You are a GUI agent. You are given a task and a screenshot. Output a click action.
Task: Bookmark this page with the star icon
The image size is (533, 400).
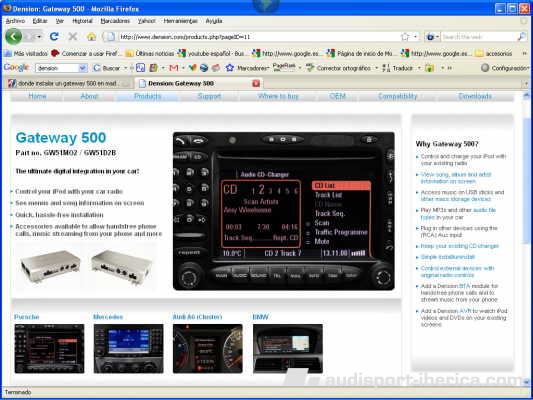[x=405, y=37]
